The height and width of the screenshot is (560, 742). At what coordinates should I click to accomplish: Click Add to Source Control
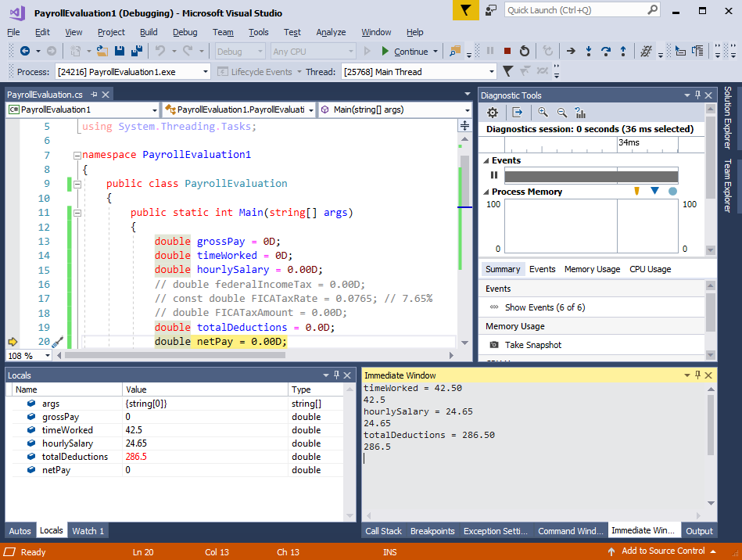pos(663,551)
